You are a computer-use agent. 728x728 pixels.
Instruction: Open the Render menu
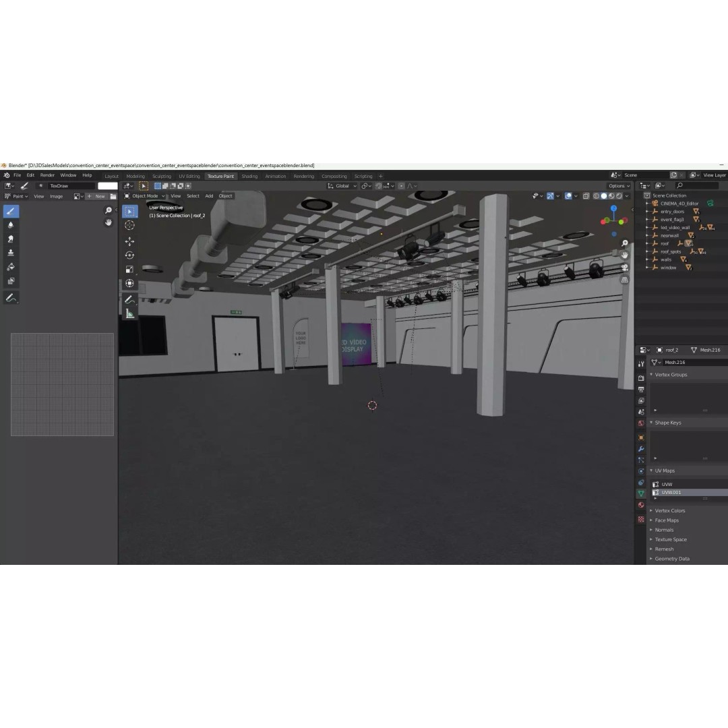pos(47,175)
